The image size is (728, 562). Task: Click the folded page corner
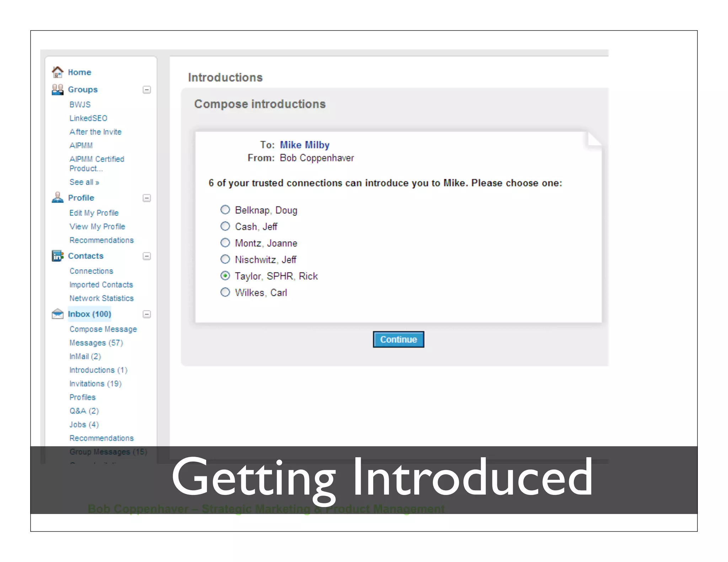pos(594,139)
